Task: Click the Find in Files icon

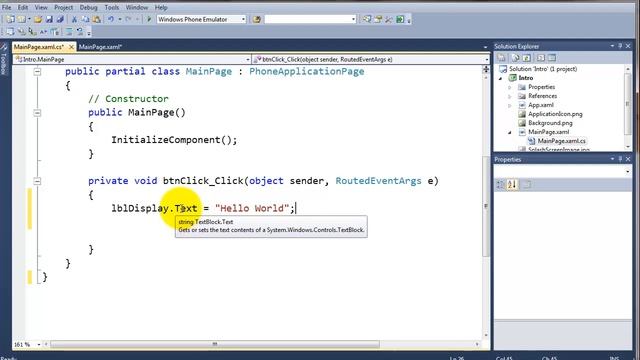Action: (256, 19)
